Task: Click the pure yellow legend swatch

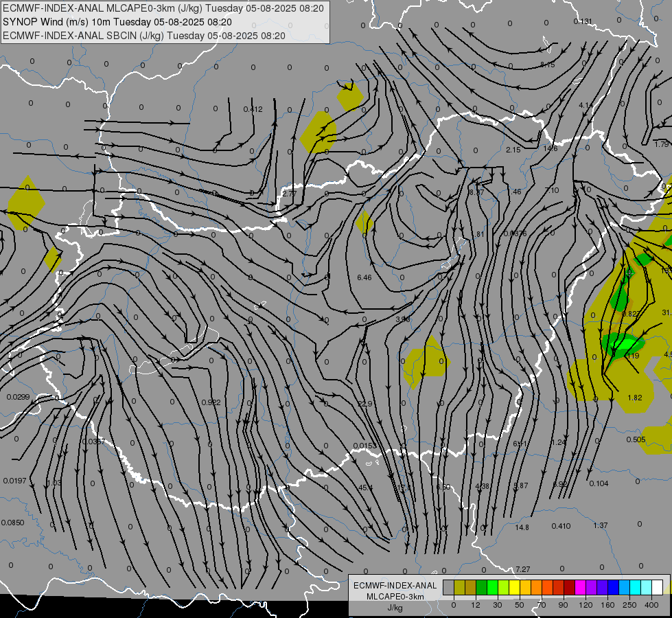Action: pyautogui.click(x=514, y=588)
